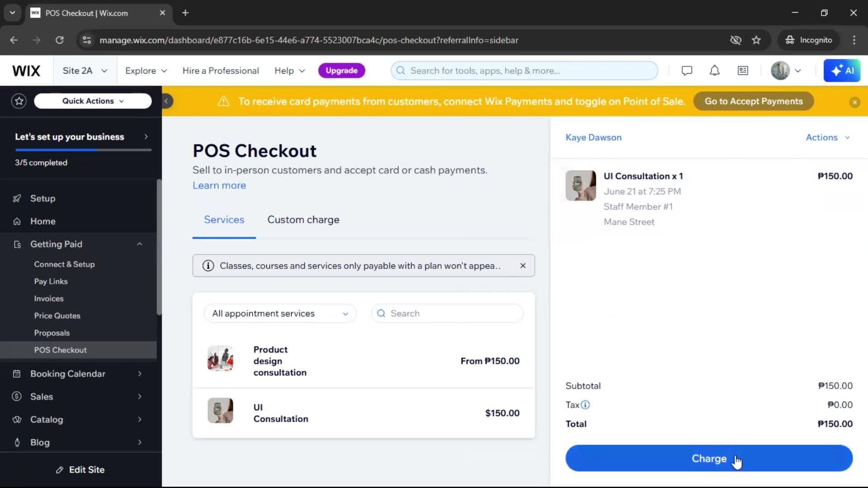Expand the Catalog section
Screen dimensions: 868x488
(140, 419)
